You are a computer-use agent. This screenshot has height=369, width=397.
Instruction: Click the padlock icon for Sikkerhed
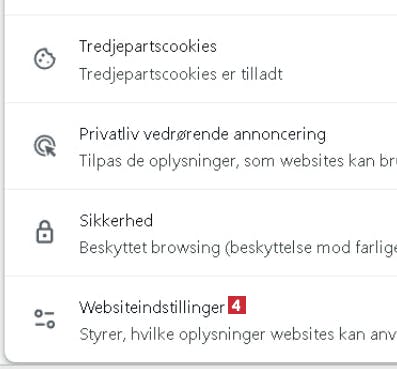45,232
